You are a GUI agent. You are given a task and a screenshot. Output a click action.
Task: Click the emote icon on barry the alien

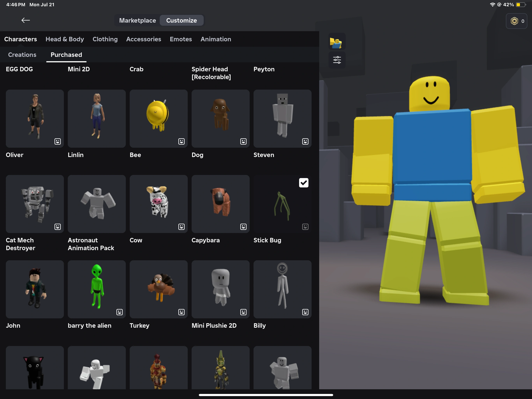pyautogui.click(x=119, y=312)
